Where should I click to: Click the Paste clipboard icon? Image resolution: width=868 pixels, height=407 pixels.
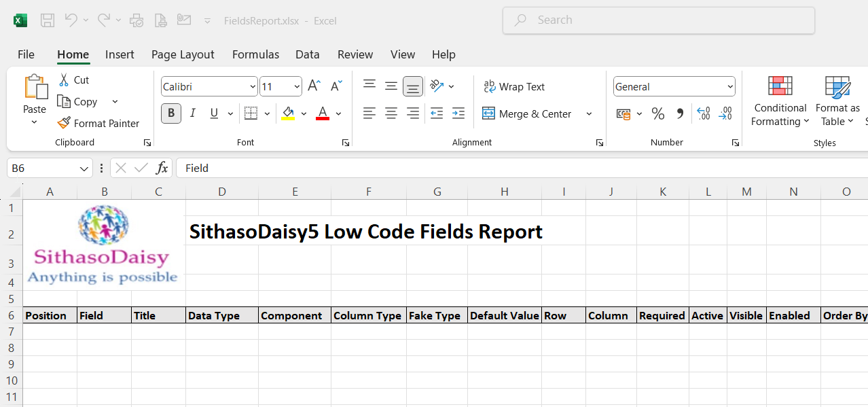(35, 87)
